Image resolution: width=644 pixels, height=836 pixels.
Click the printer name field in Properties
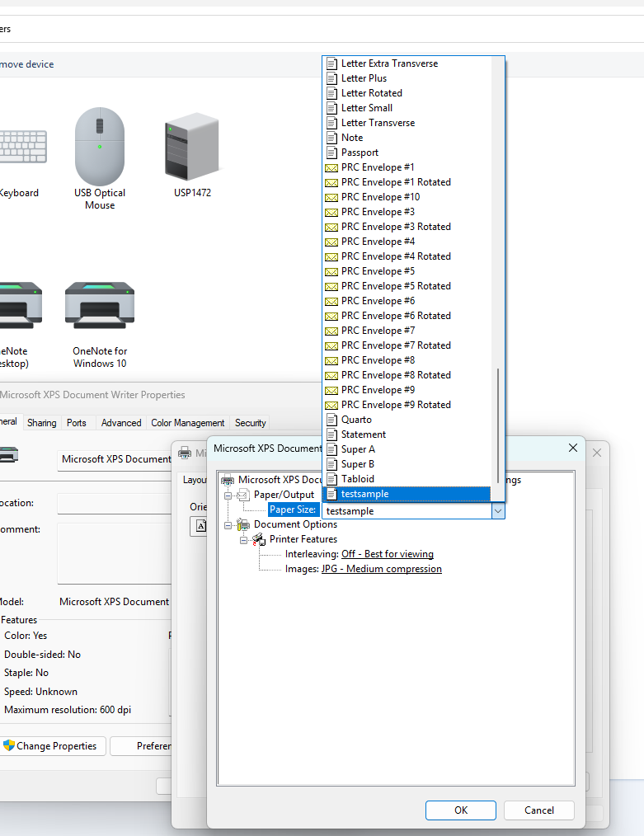pyautogui.click(x=114, y=459)
